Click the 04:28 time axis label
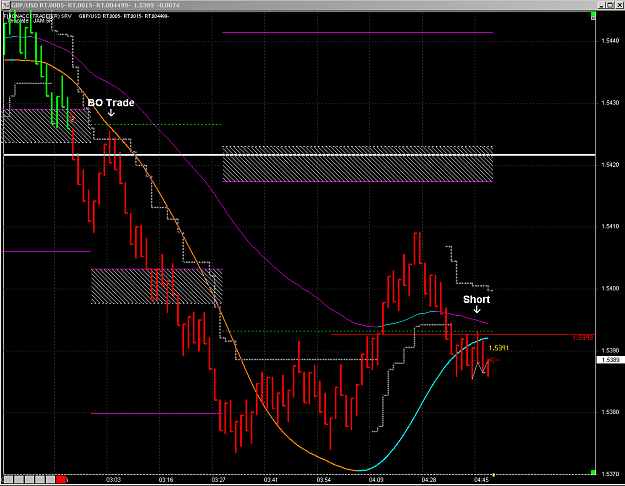Image resolution: width=625 pixels, height=486 pixels. pyautogui.click(x=429, y=480)
